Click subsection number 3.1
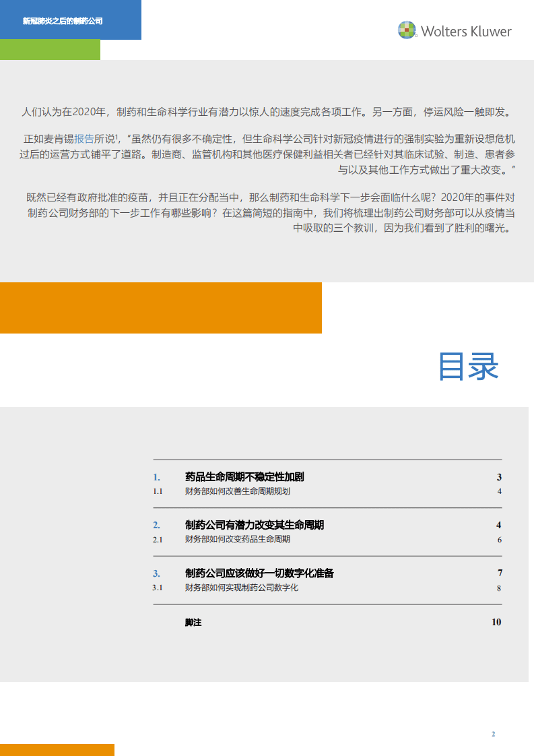Screen dimensions: 534x756 [x=158, y=588]
